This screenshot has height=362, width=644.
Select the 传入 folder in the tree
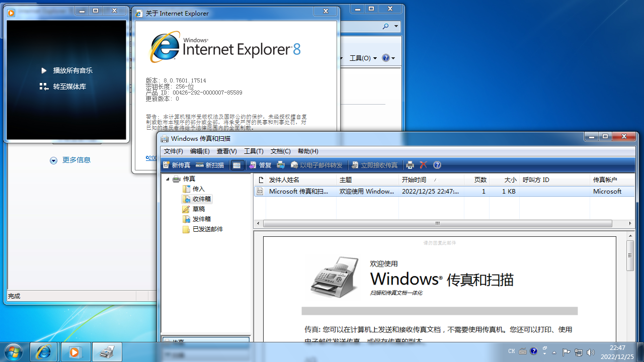[x=199, y=189]
